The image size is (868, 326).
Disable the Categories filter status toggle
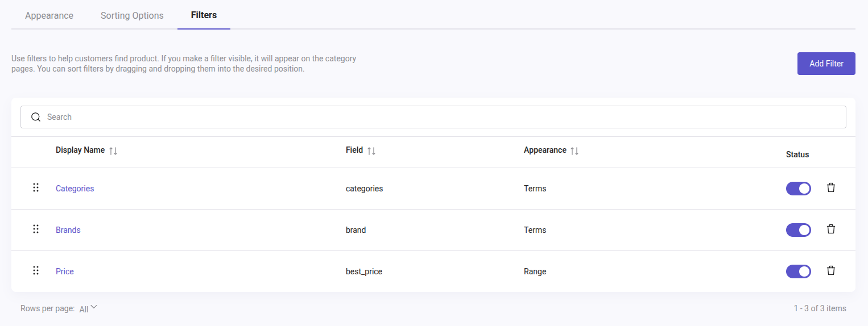[798, 189]
